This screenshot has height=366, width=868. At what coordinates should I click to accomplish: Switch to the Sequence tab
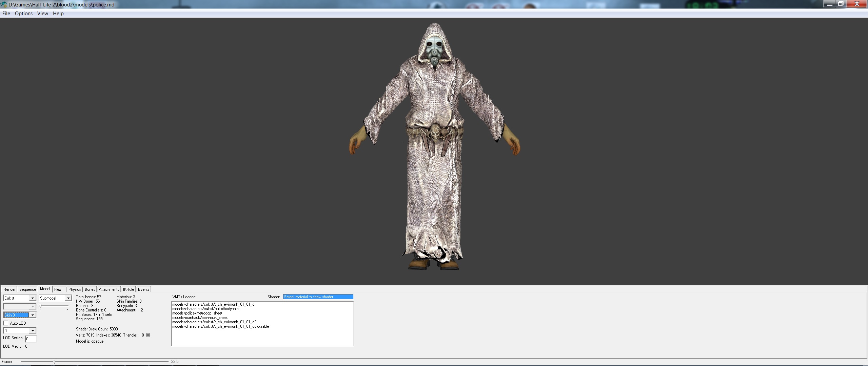28,289
